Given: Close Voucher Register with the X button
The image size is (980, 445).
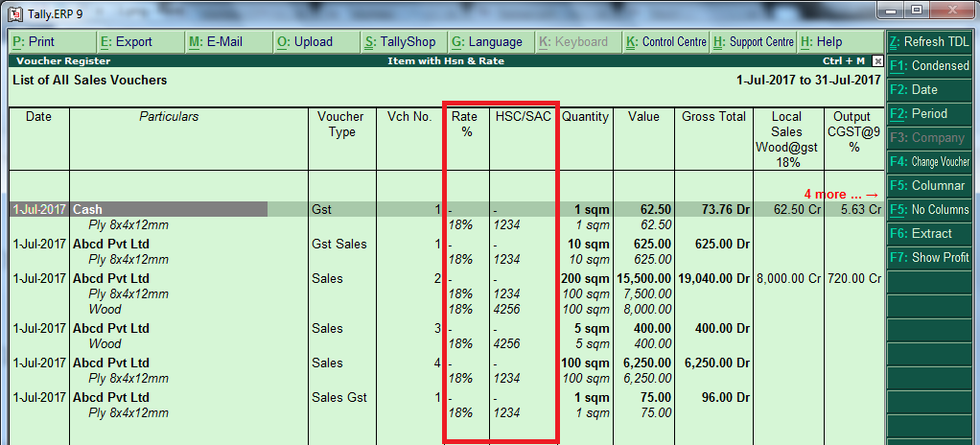Looking at the screenshot, I should [x=877, y=61].
